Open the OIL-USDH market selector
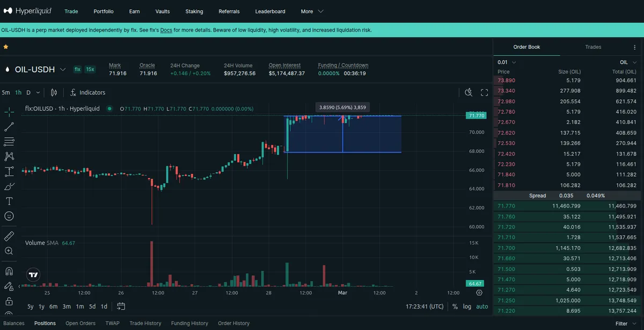This screenshot has width=644, height=330. 40,69
